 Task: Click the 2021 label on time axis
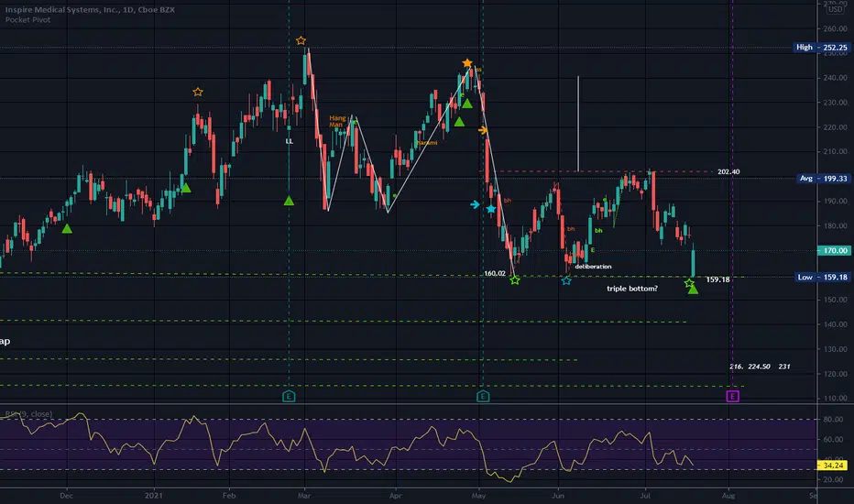pos(154,496)
